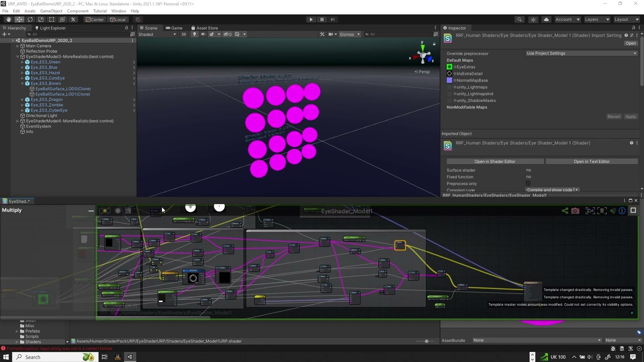Click the screenshot camera icon in shader editor
Viewport: 644px width, 362px height.
pos(575,211)
